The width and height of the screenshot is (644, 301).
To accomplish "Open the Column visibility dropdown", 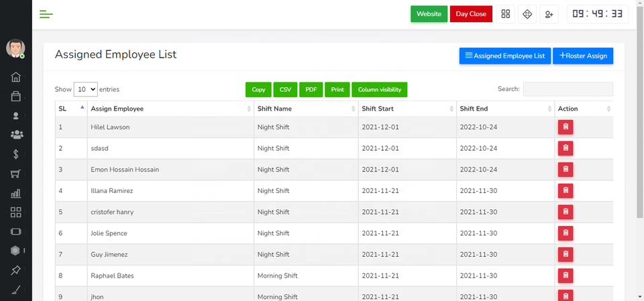I will pos(379,89).
